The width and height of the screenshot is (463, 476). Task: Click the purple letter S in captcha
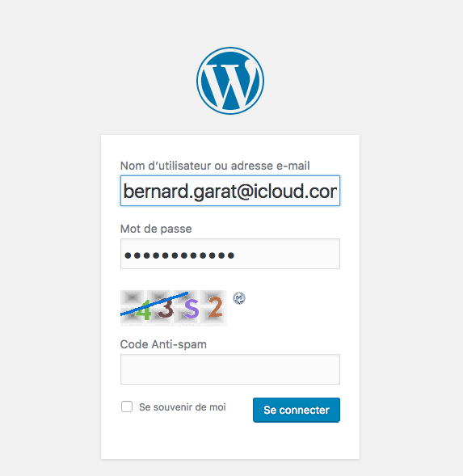(x=192, y=309)
